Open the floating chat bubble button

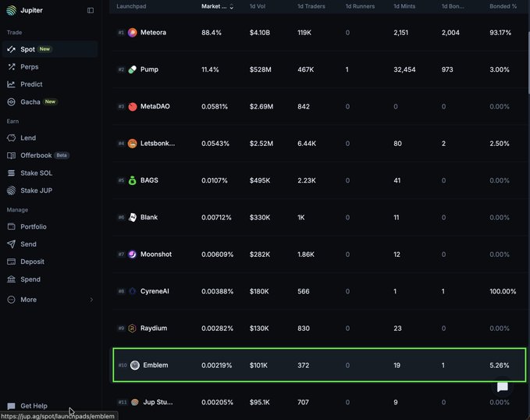[x=502, y=386]
